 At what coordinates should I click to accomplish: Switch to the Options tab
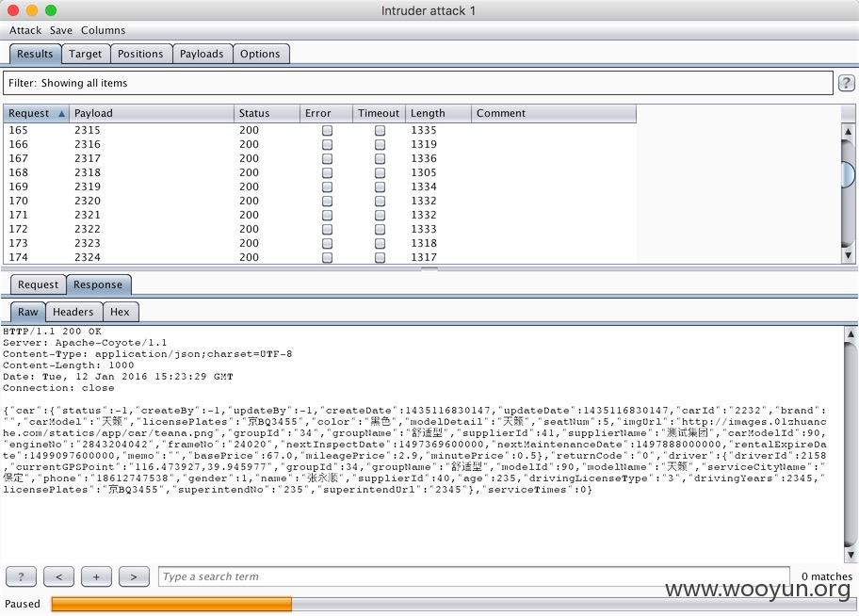click(x=260, y=54)
